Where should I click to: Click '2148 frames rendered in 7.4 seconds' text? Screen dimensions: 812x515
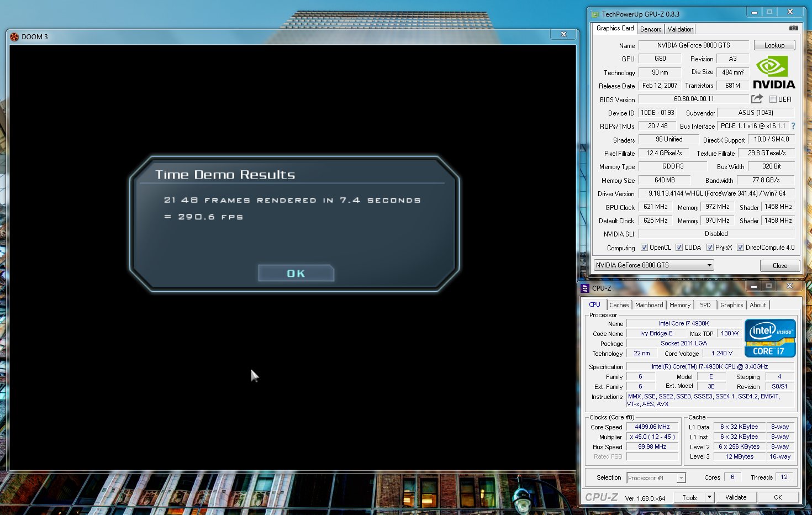pos(292,200)
